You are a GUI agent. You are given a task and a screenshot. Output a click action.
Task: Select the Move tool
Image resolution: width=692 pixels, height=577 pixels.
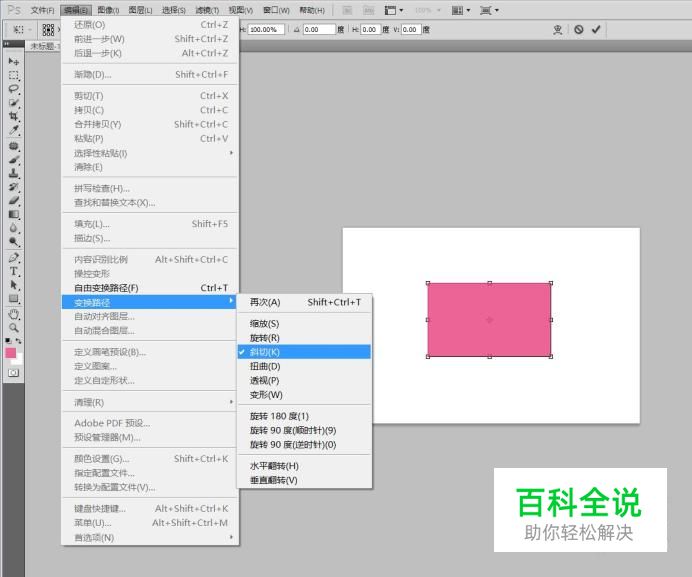[14, 62]
